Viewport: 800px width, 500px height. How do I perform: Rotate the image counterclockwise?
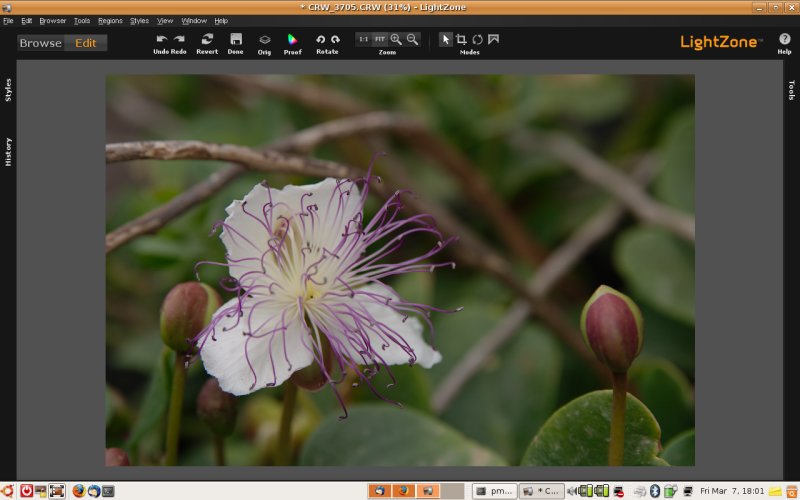coord(320,39)
